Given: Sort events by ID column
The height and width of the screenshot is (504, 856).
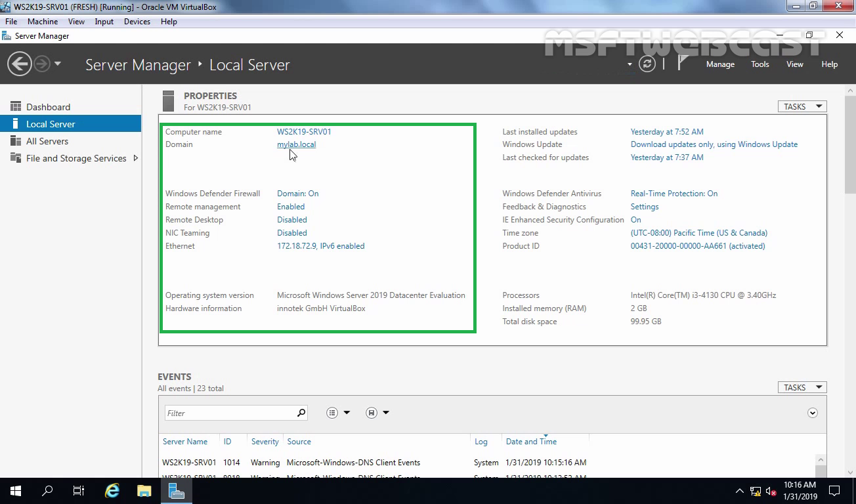Looking at the screenshot, I should tap(227, 442).
